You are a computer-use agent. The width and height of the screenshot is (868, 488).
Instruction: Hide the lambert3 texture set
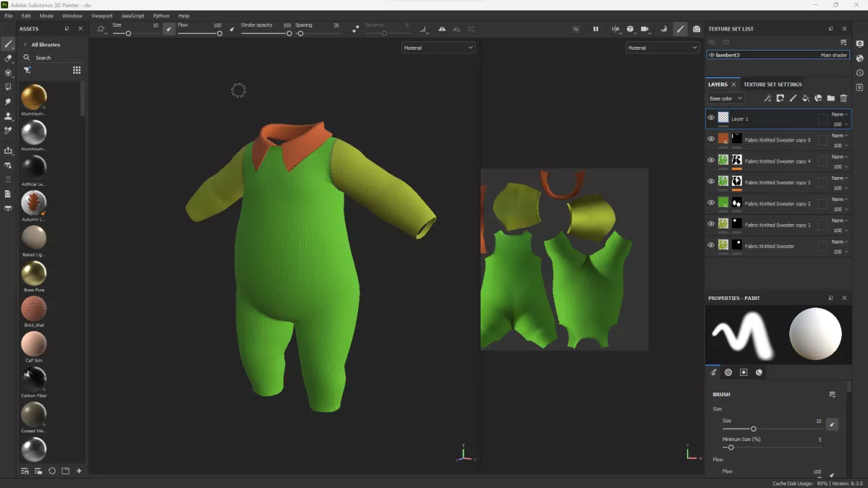[712, 55]
